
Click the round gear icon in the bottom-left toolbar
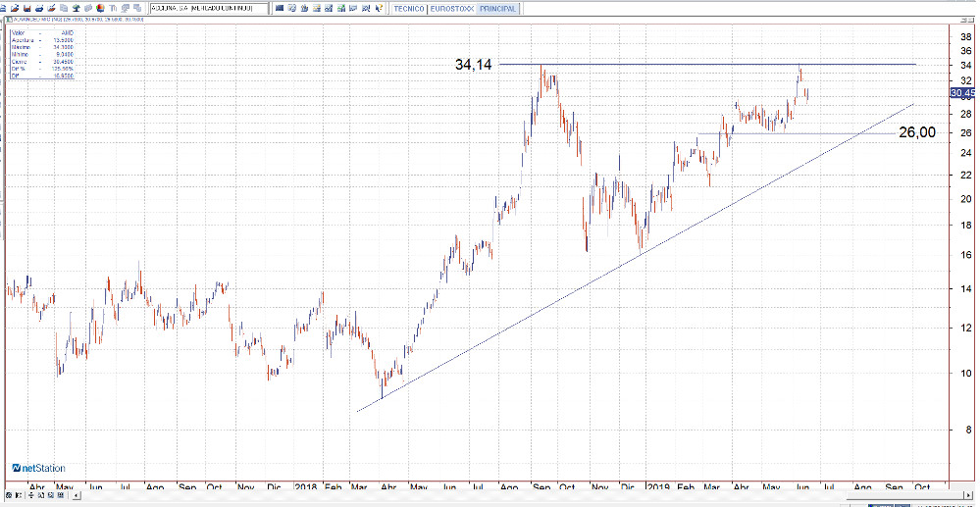9,495
